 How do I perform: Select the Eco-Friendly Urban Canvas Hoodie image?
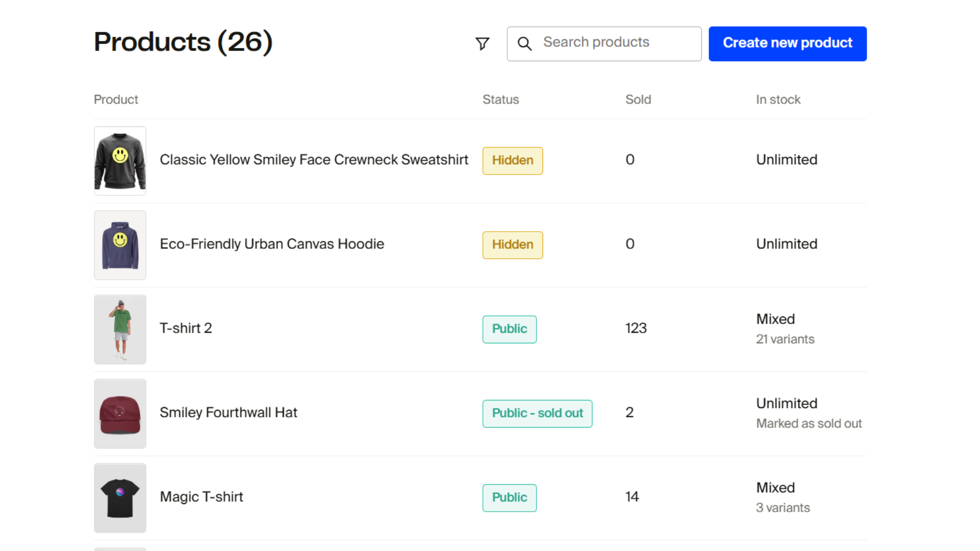(x=119, y=245)
